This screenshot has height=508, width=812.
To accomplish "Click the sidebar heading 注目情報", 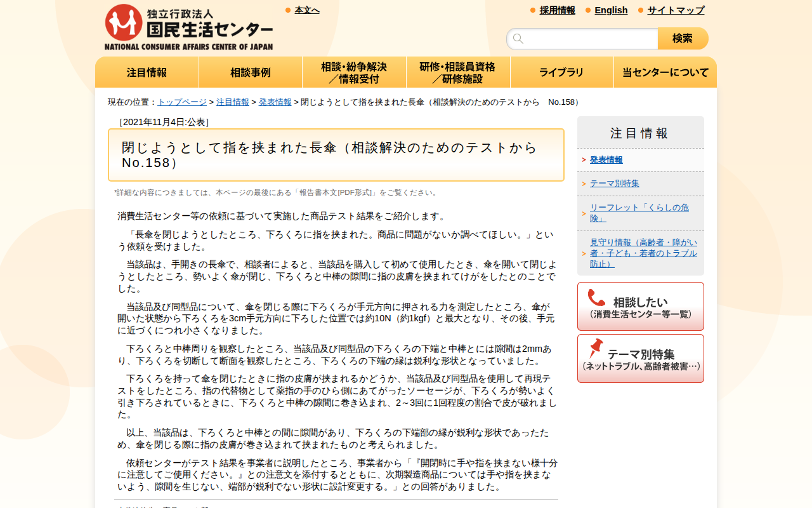I will [639, 133].
